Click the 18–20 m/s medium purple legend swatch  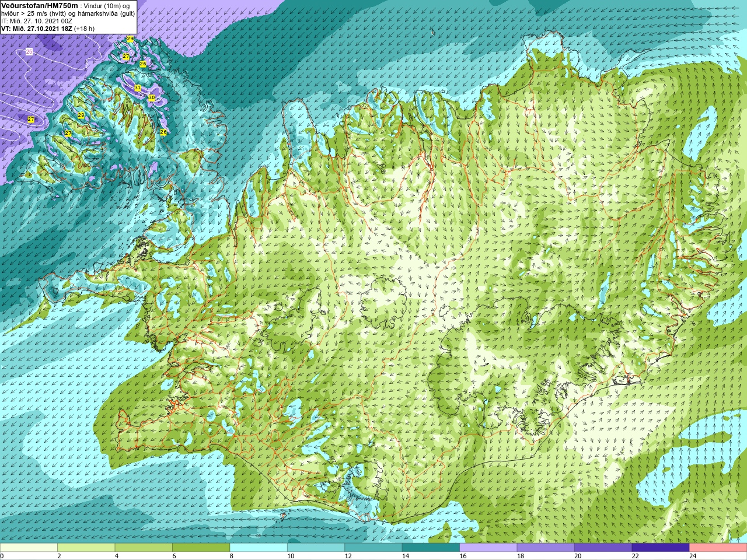click(546, 548)
